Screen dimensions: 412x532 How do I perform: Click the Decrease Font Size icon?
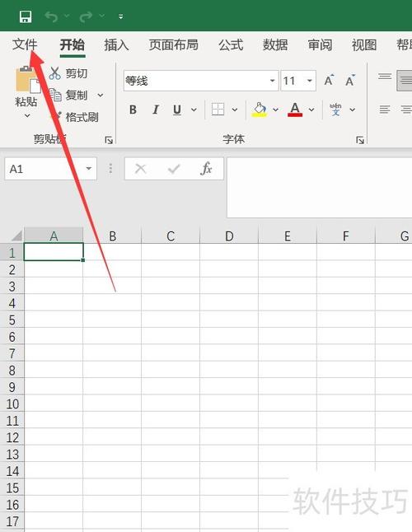pos(350,81)
